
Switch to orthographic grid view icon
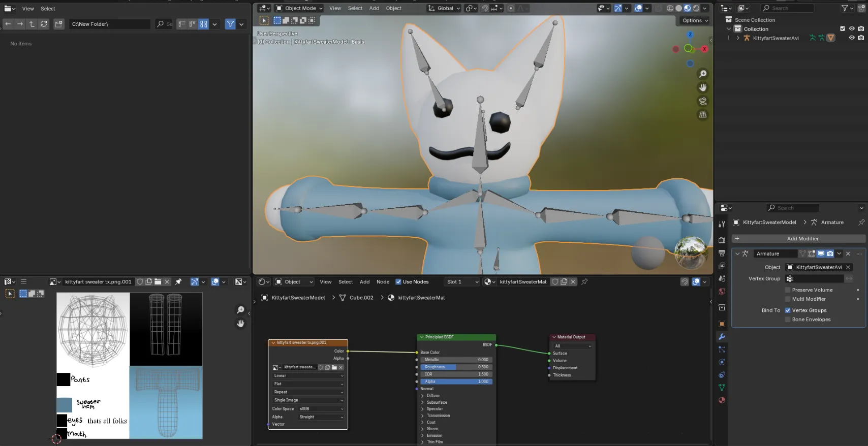click(703, 115)
